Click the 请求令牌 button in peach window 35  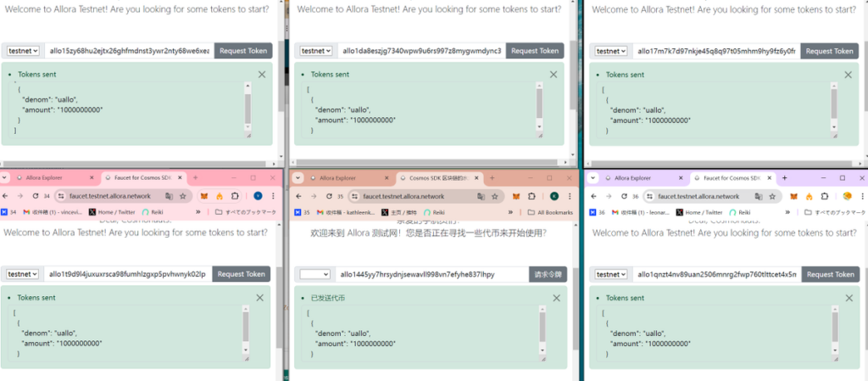(548, 274)
